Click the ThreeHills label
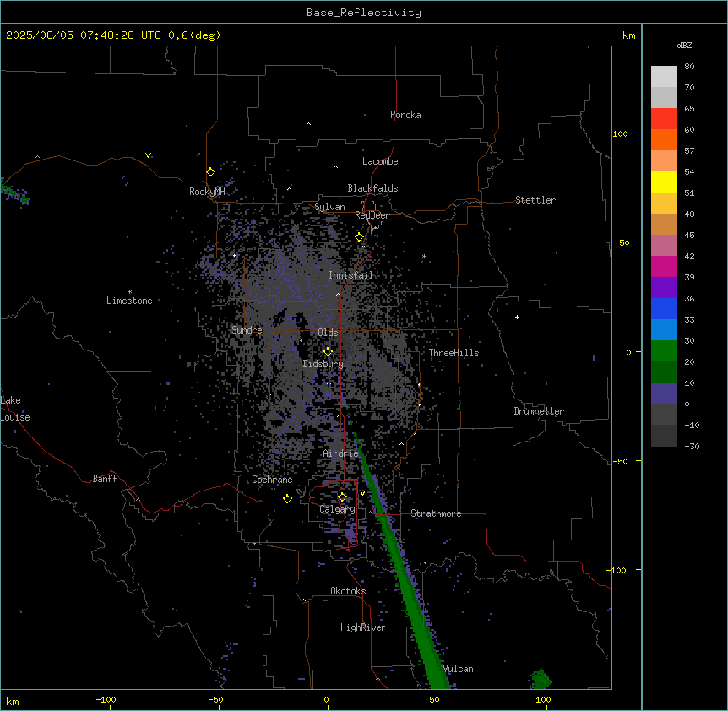This screenshot has height=711, width=728. pos(454,353)
